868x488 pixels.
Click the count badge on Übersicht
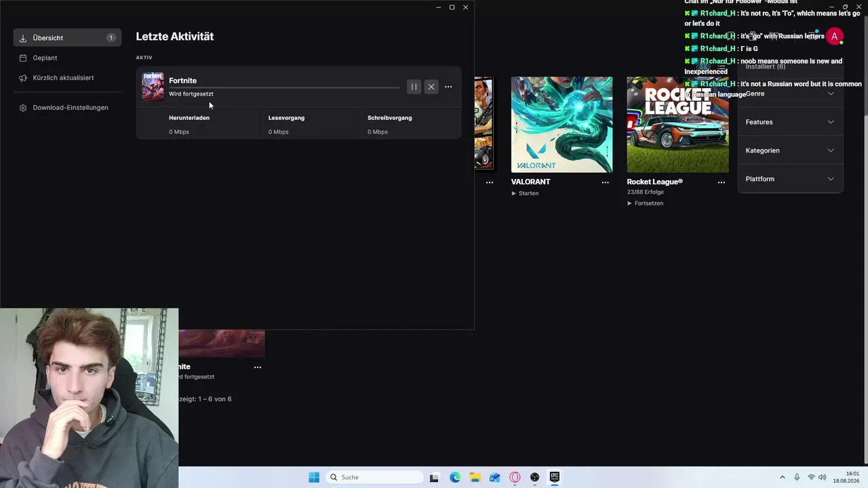coord(111,38)
